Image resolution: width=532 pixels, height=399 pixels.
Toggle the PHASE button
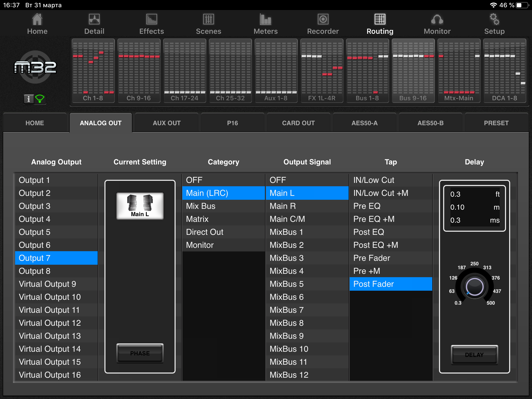tap(140, 353)
